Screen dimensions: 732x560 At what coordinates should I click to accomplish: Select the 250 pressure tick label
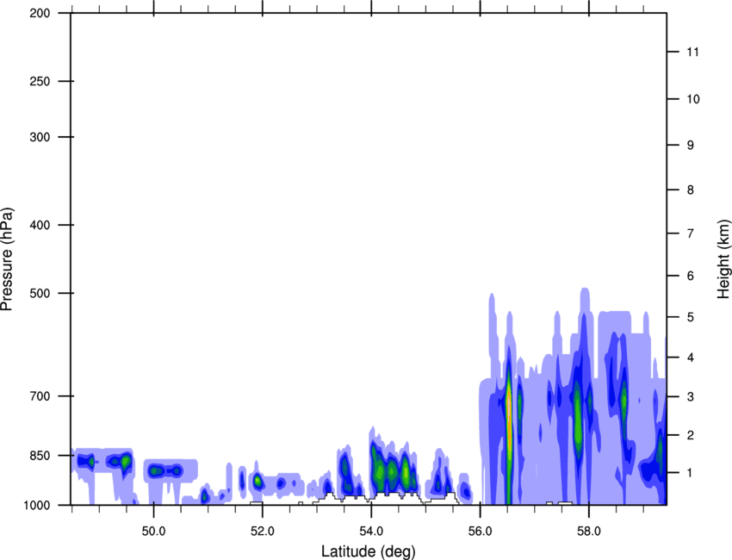click(x=40, y=81)
